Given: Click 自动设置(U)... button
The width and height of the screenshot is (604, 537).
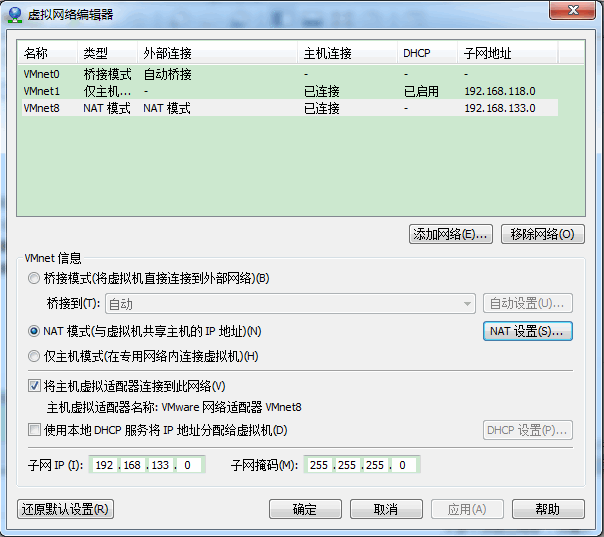Looking at the screenshot, I should (x=528, y=304).
